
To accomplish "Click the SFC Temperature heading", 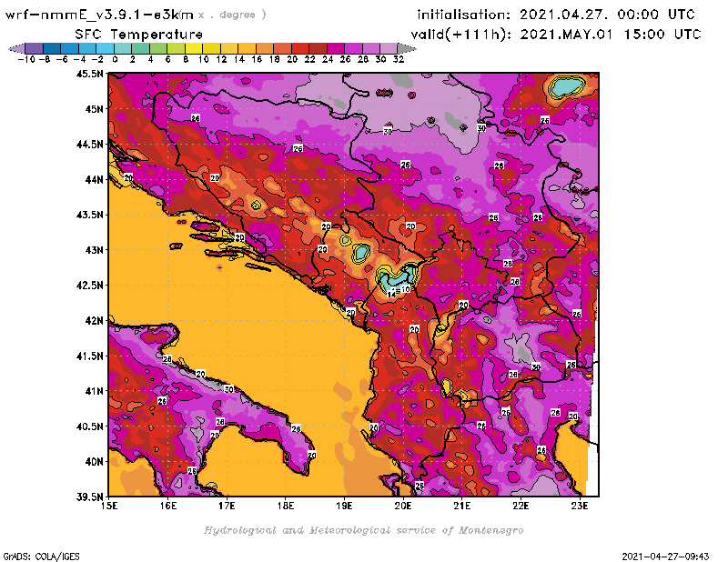I will tap(139, 35).
